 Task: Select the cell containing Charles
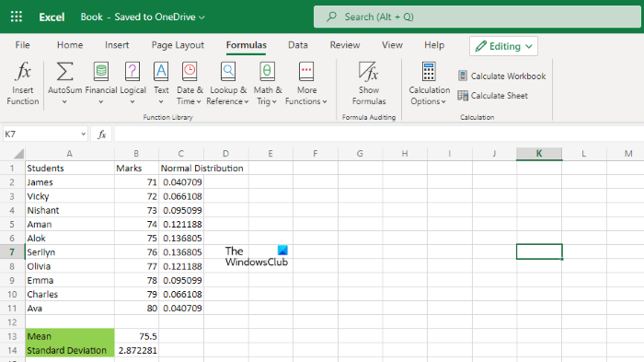(x=70, y=294)
